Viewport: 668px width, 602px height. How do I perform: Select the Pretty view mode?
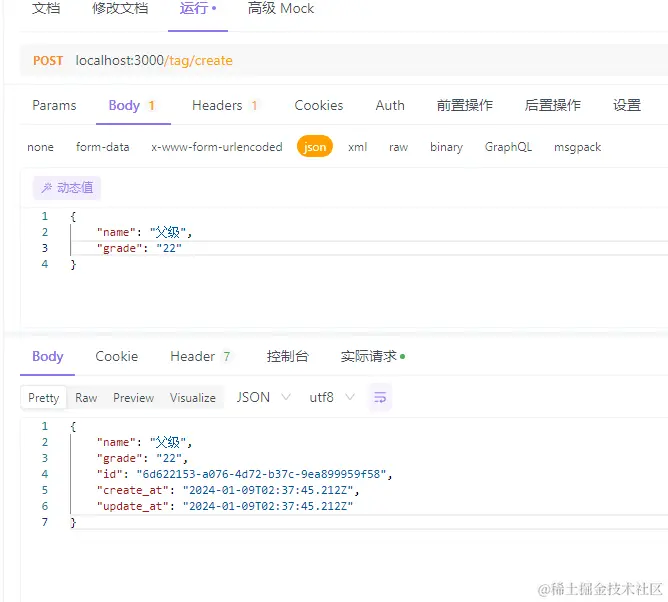tap(43, 397)
